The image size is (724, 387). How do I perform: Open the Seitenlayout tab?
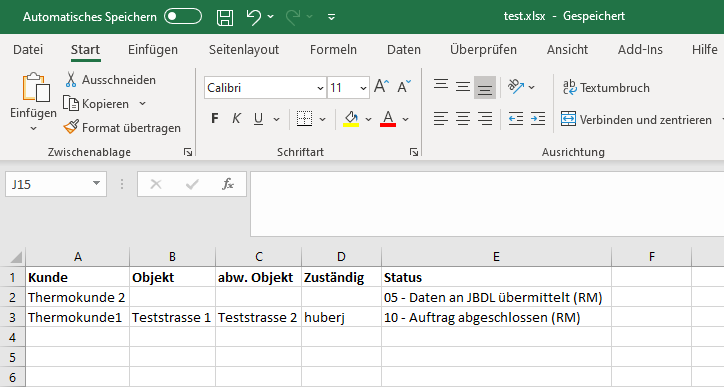(244, 49)
